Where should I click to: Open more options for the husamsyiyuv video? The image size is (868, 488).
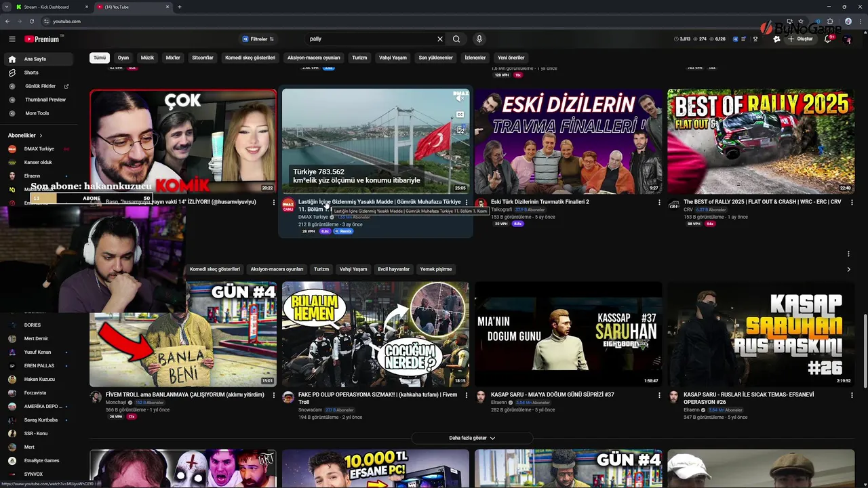tap(274, 202)
